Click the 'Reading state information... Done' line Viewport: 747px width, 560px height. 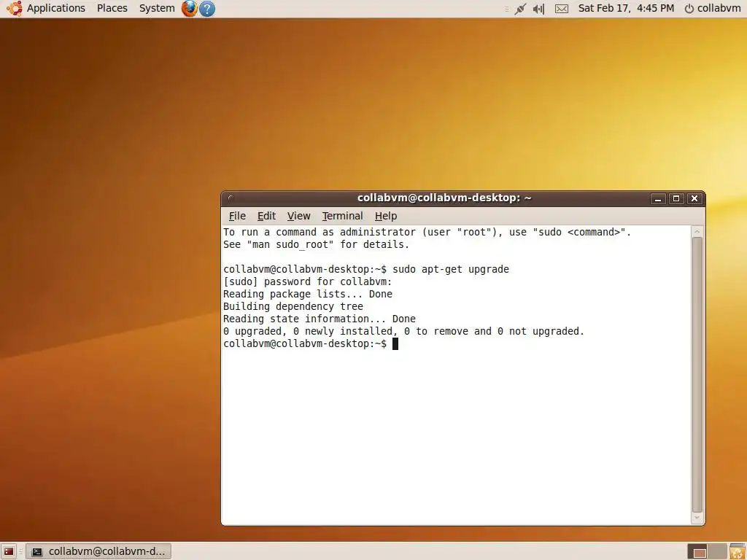pos(320,319)
